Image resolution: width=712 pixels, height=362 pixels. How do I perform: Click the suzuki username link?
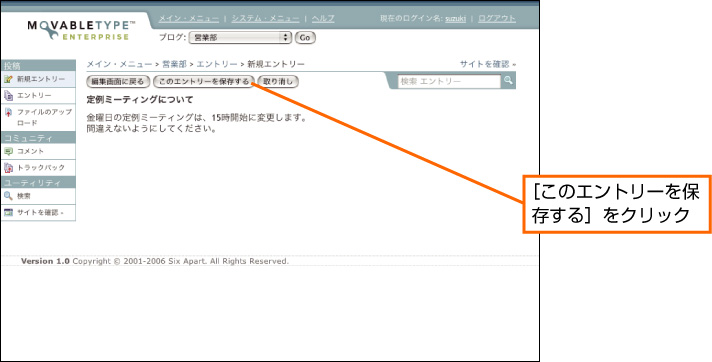[455, 19]
